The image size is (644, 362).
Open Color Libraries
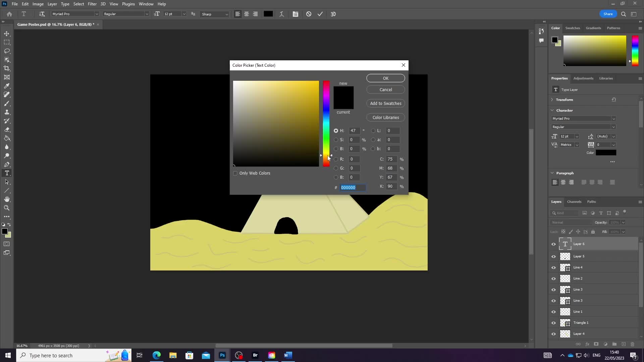386,117
